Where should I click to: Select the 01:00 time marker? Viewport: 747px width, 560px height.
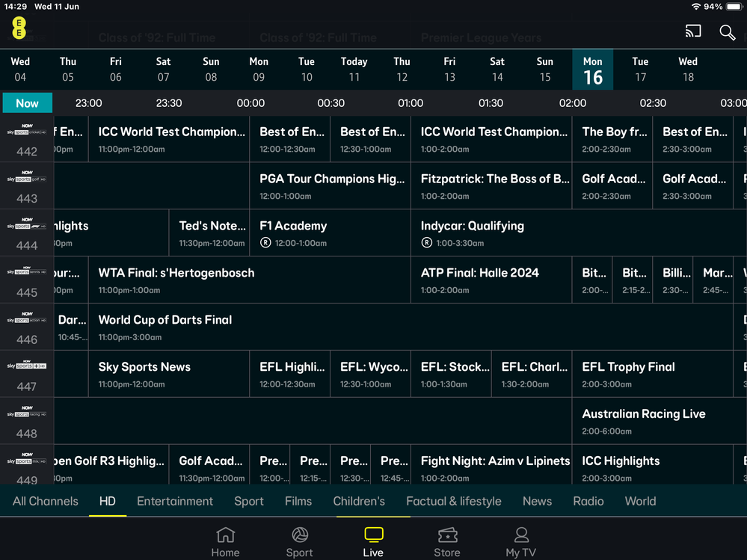click(411, 103)
